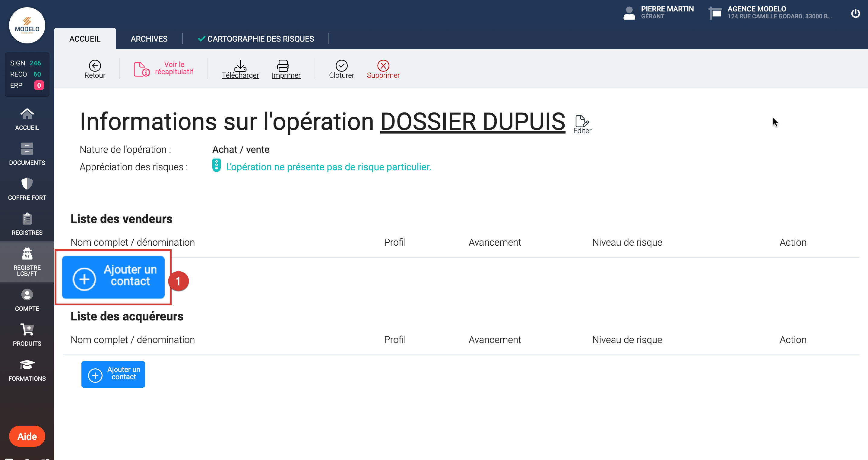Click the power logout icon
The width and height of the screenshot is (868, 460).
pyautogui.click(x=855, y=14)
